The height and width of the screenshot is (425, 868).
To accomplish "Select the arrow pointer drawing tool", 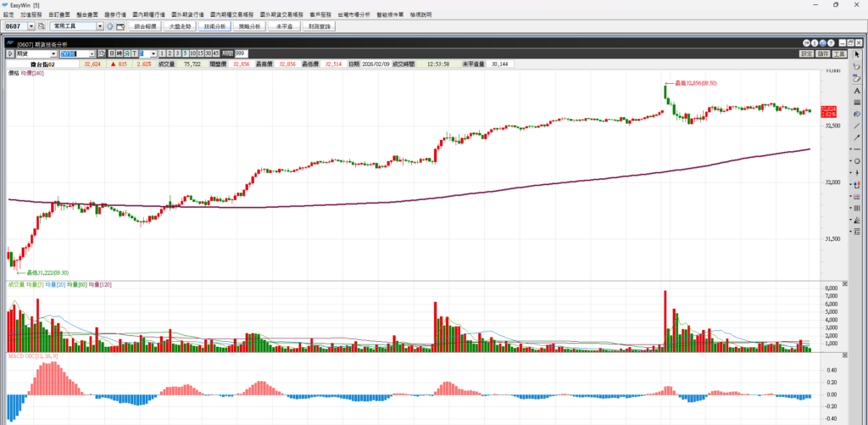I will [x=857, y=54].
